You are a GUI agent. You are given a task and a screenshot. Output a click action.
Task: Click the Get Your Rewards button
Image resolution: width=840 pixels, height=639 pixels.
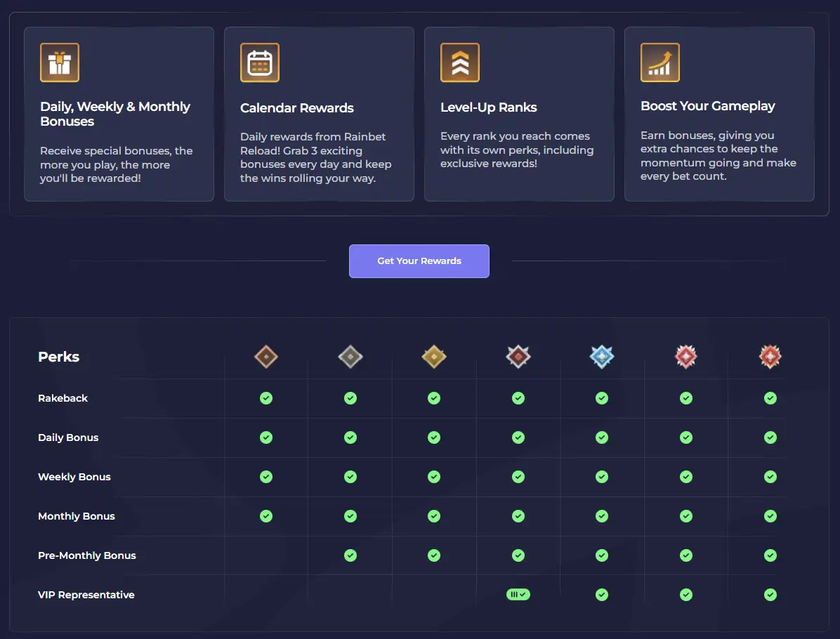coord(419,261)
